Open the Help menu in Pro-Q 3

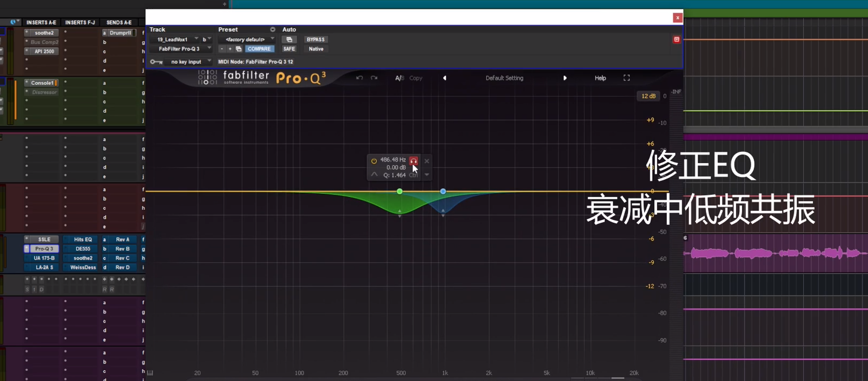pos(600,78)
